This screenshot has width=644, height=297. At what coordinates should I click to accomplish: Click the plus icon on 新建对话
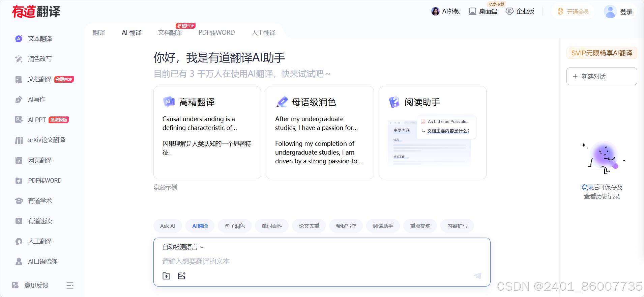point(575,76)
